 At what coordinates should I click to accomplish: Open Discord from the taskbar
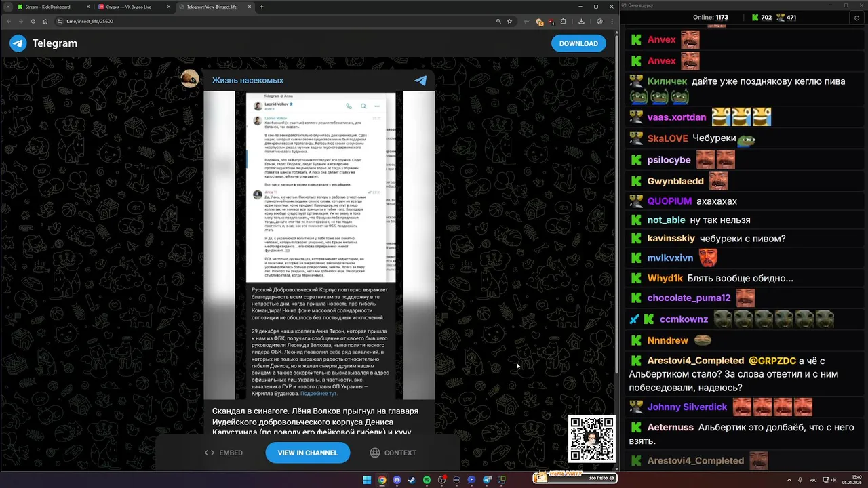click(x=397, y=480)
